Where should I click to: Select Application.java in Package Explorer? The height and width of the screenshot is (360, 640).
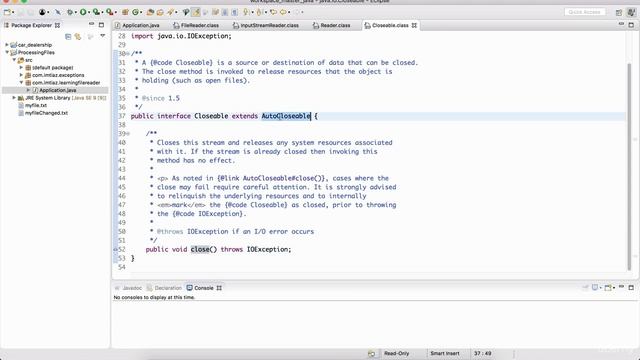58,90
